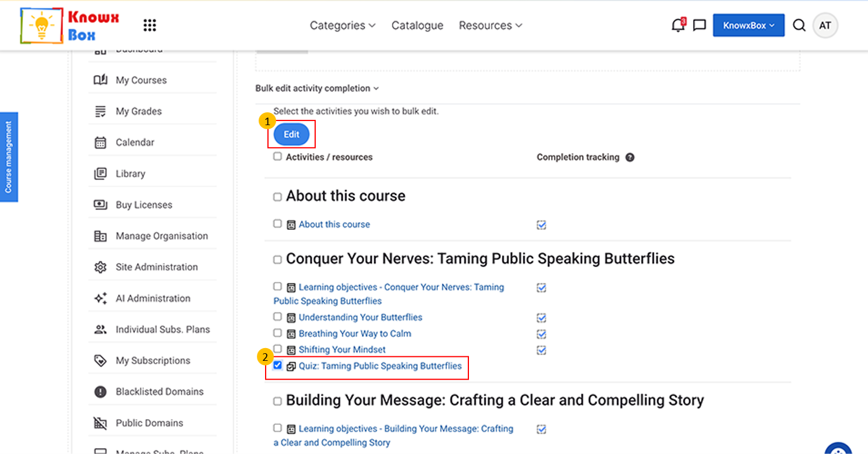Expand the Categories dropdown
The width and height of the screenshot is (868, 454).
tap(343, 26)
